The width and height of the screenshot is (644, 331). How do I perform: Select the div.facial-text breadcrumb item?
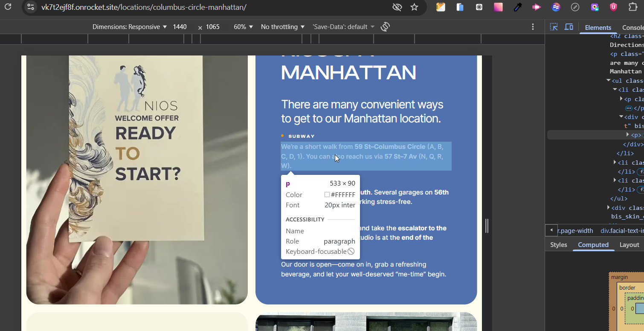pos(622,231)
